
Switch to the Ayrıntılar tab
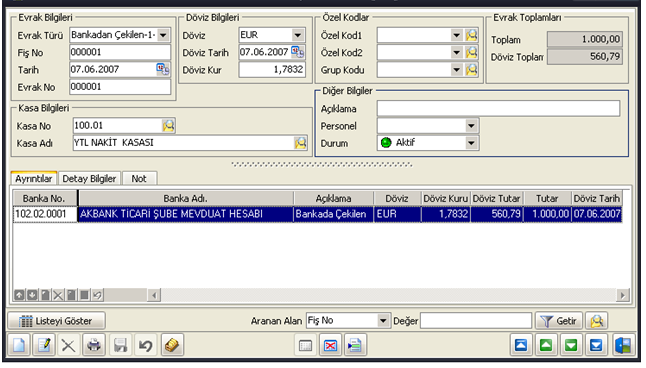34,178
